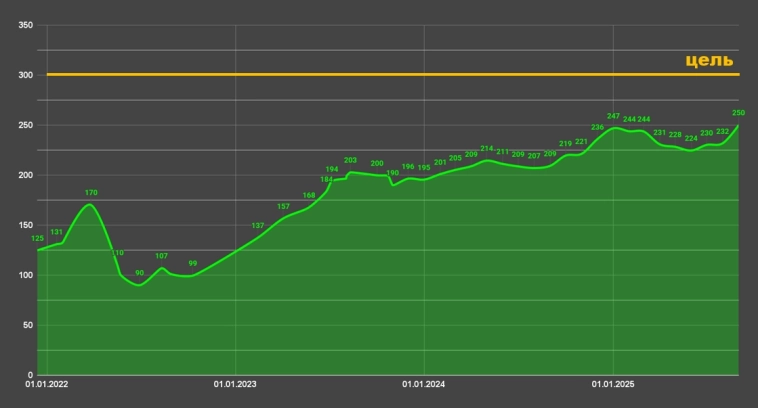The image size is (758, 408).
Task: Click the '01.01.2023' x-axis date label
Action: click(x=235, y=384)
